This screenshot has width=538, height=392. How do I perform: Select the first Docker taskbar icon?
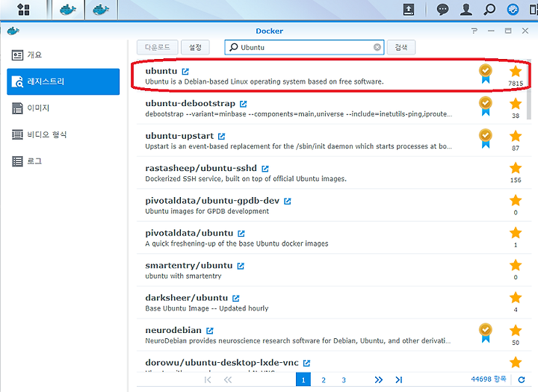pyautogui.click(x=68, y=9)
